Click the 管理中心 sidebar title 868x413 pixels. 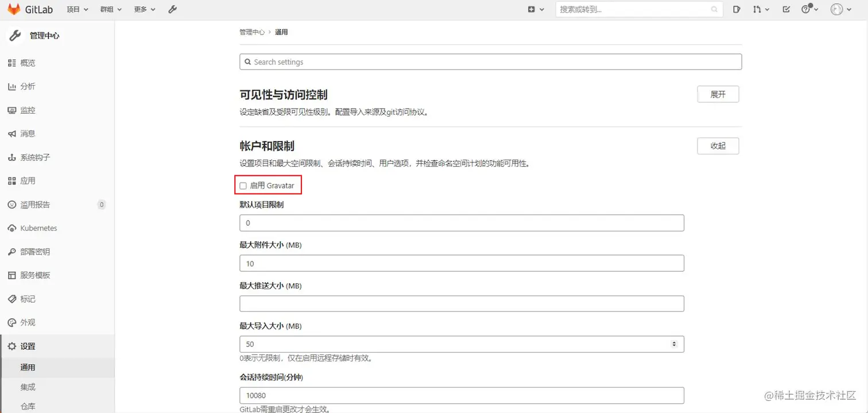(45, 36)
